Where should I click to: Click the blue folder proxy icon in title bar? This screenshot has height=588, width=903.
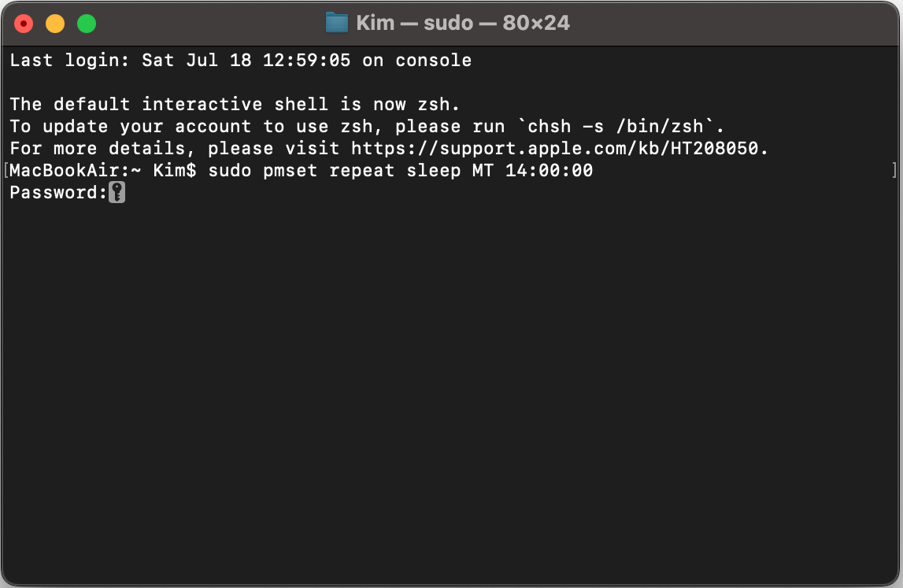pos(337,23)
